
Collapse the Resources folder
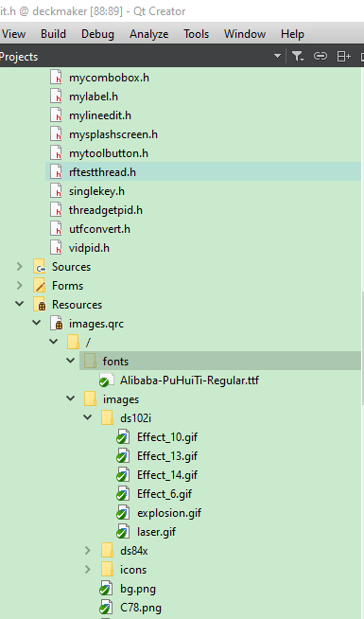(19, 304)
